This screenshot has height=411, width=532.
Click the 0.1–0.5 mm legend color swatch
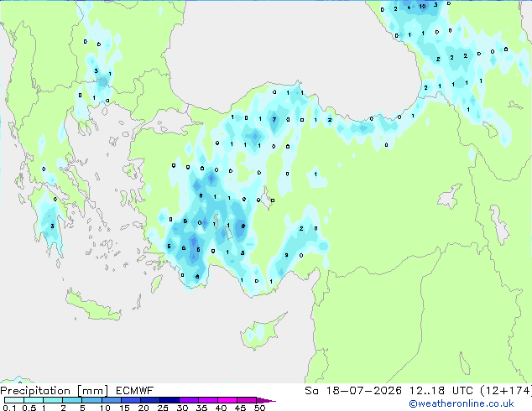point(14,400)
